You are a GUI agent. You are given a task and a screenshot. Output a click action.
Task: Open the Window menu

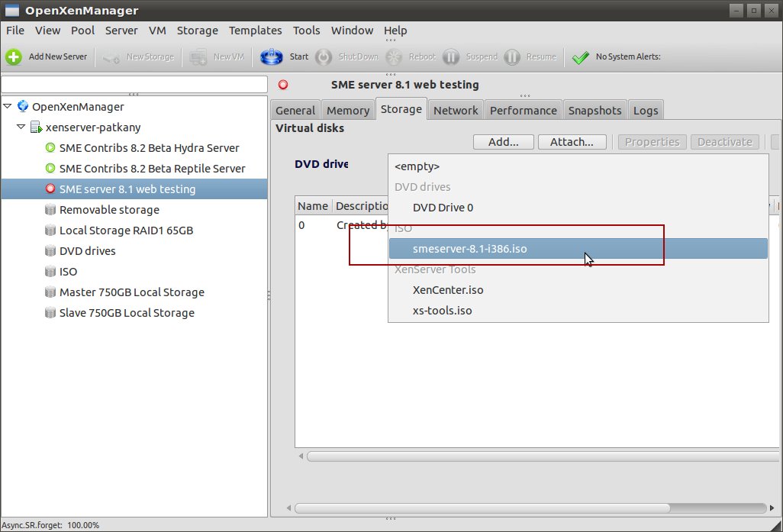[x=352, y=30]
